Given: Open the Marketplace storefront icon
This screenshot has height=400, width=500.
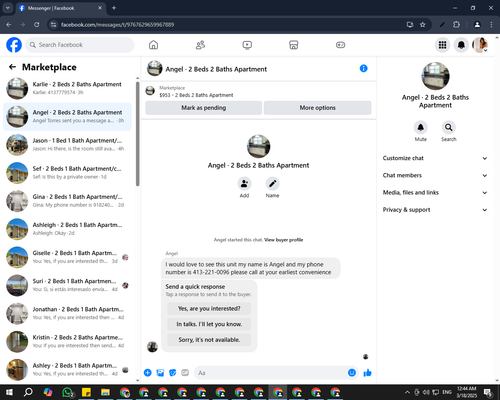Looking at the screenshot, I should coord(294,45).
